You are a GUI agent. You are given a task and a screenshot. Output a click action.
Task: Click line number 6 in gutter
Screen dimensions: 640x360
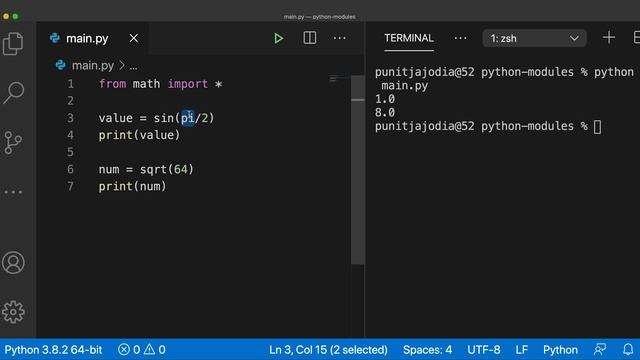point(71,169)
